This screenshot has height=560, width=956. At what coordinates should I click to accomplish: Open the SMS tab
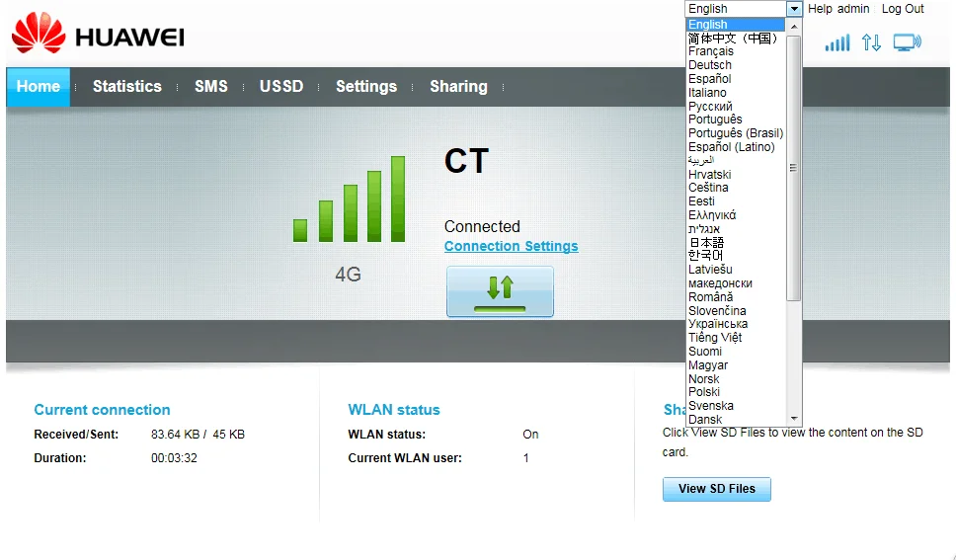(211, 87)
